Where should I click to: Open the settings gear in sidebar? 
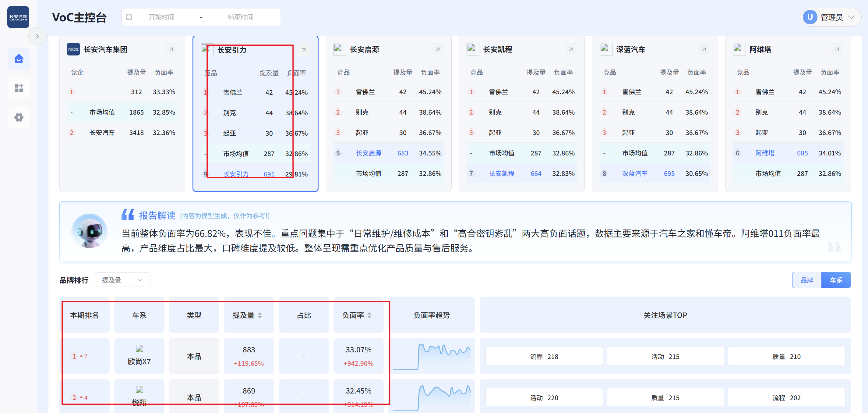(19, 117)
